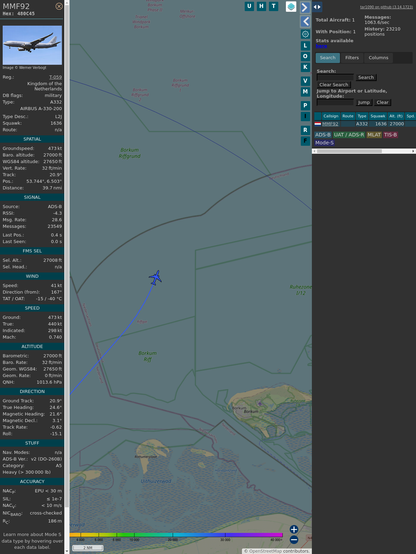Switch to the Columns tab
416x554 pixels.
click(379, 58)
